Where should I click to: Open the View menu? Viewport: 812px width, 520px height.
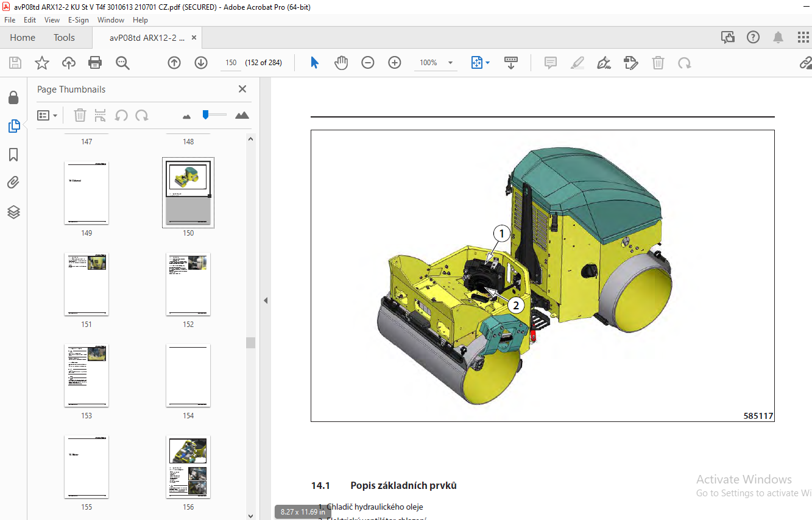[x=52, y=19]
